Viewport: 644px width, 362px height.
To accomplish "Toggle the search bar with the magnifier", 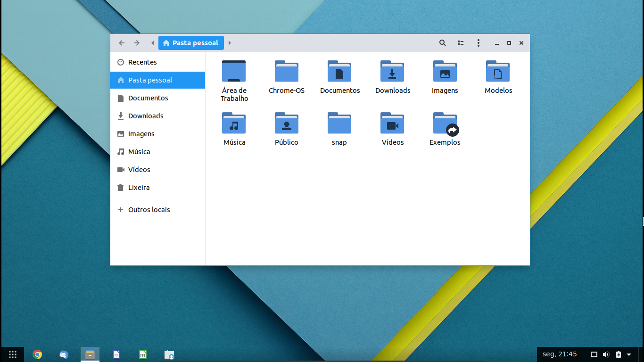I will point(442,42).
